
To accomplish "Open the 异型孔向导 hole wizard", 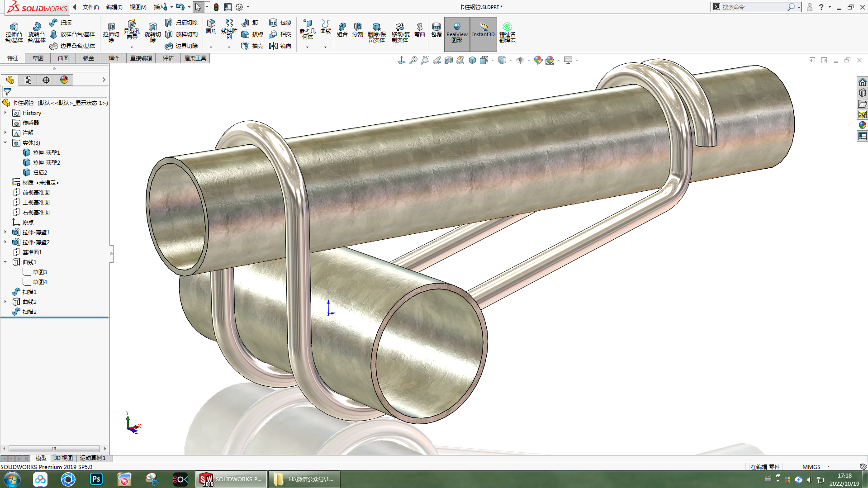I will click(x=132, y=29).
